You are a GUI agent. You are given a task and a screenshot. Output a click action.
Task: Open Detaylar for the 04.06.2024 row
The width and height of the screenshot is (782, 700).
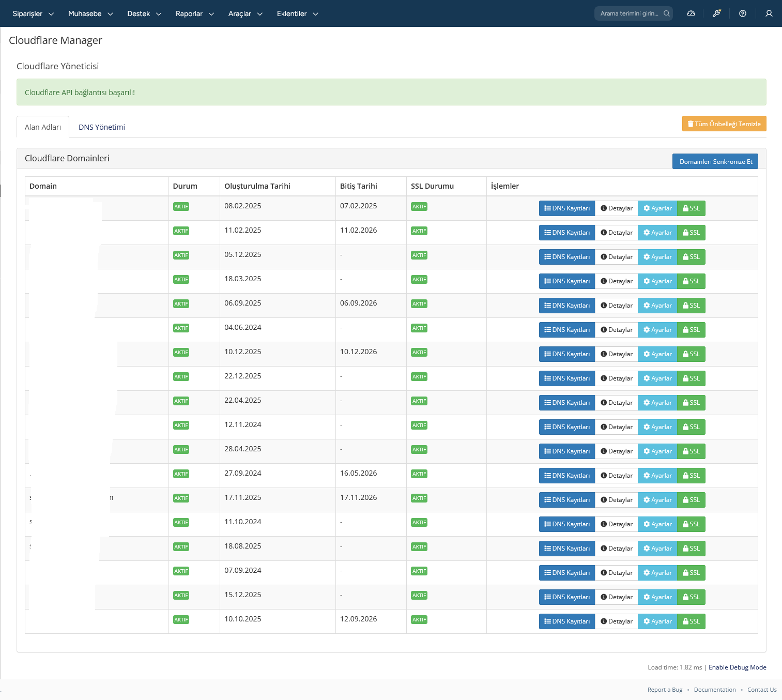point(617,330)
